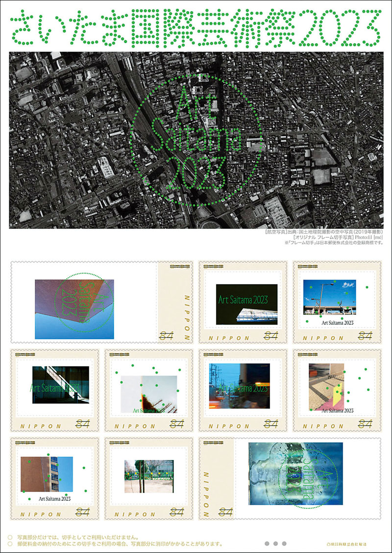Select the brick building and blue sky stamp

point(47,474)
